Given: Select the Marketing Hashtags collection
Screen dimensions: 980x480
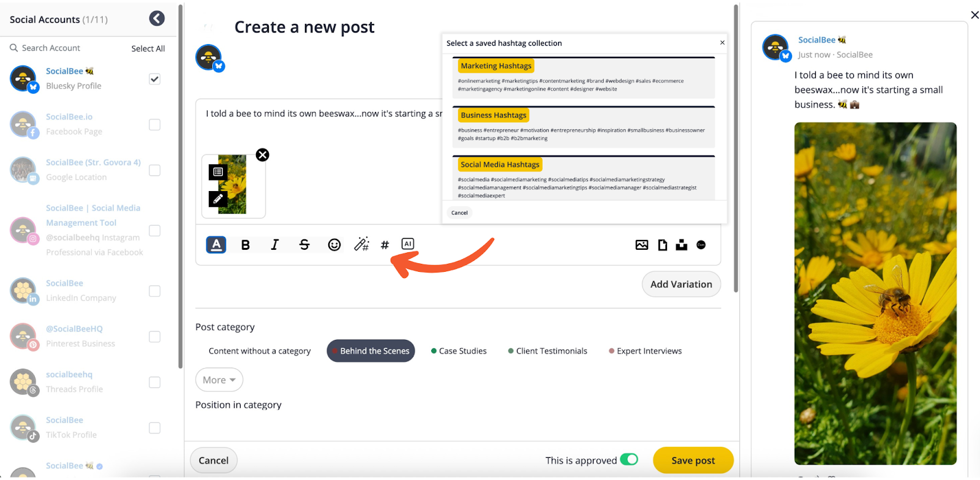Looking at the screenshot, I should coord(496,66).
